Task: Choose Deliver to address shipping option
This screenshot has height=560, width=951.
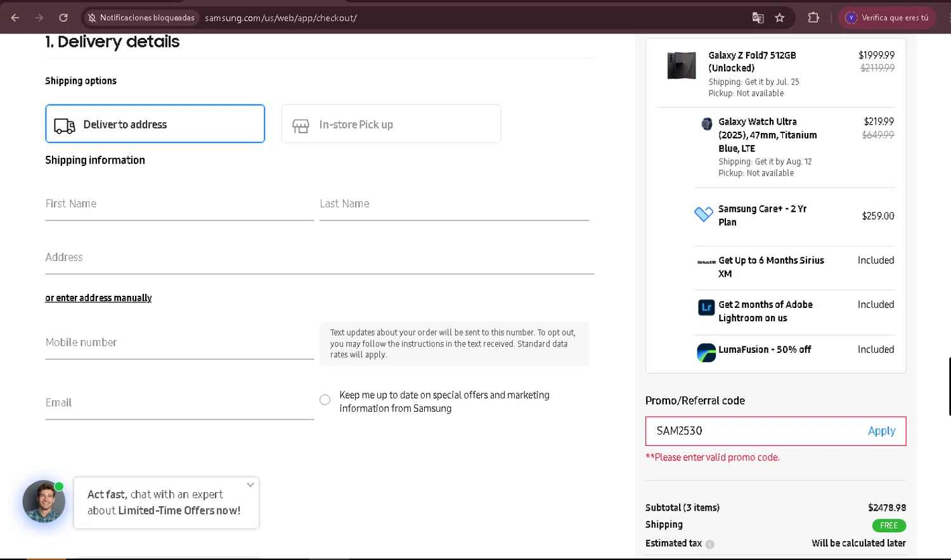Action: click(x=155, y=124)
